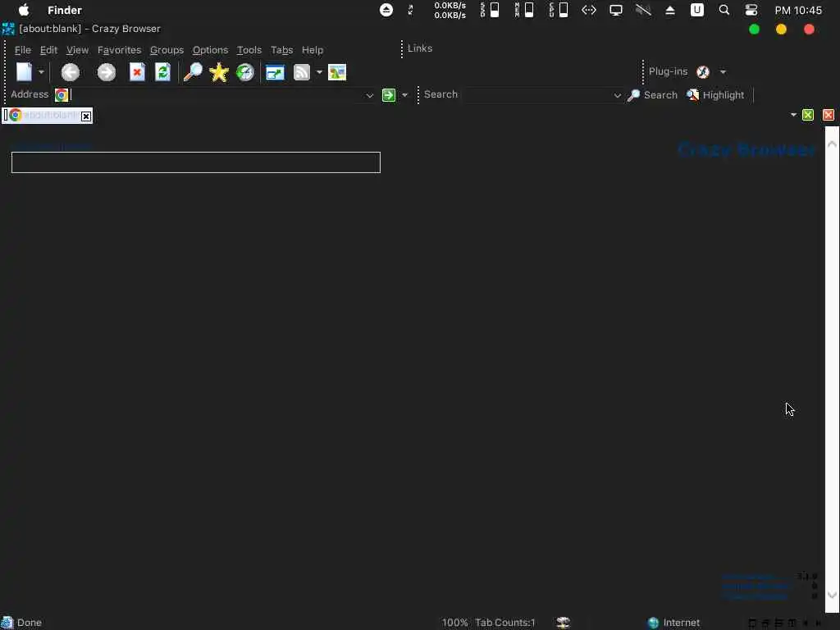The image size is (840, 630).
Task: Go back with the Back arrow
Action: tap(71, 72)
